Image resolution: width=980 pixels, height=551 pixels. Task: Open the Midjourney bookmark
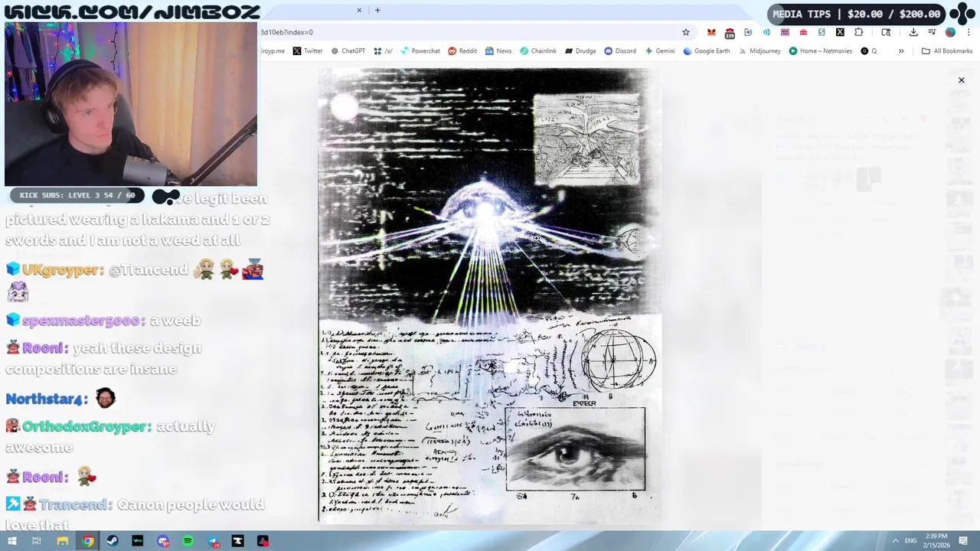coord(759,51)
